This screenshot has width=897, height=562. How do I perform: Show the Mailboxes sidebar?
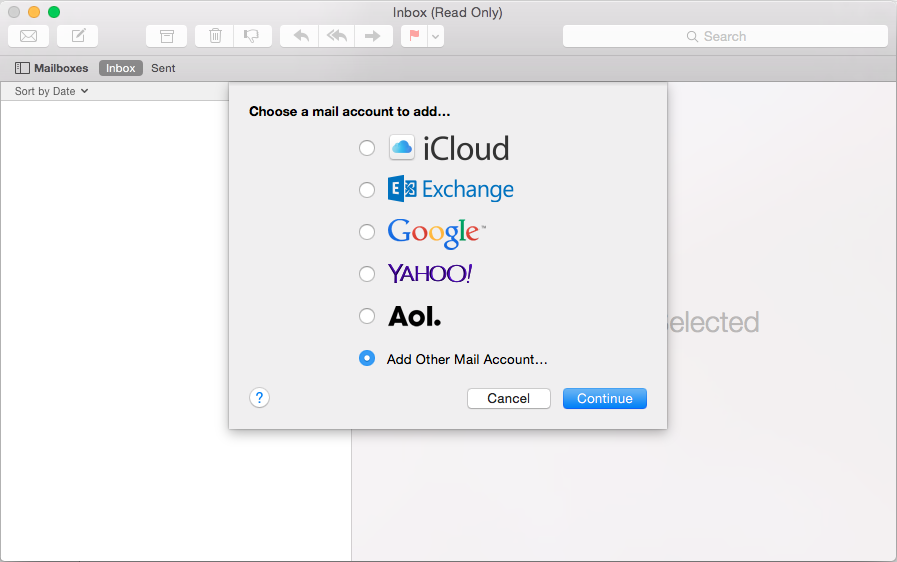coord(51,68)
